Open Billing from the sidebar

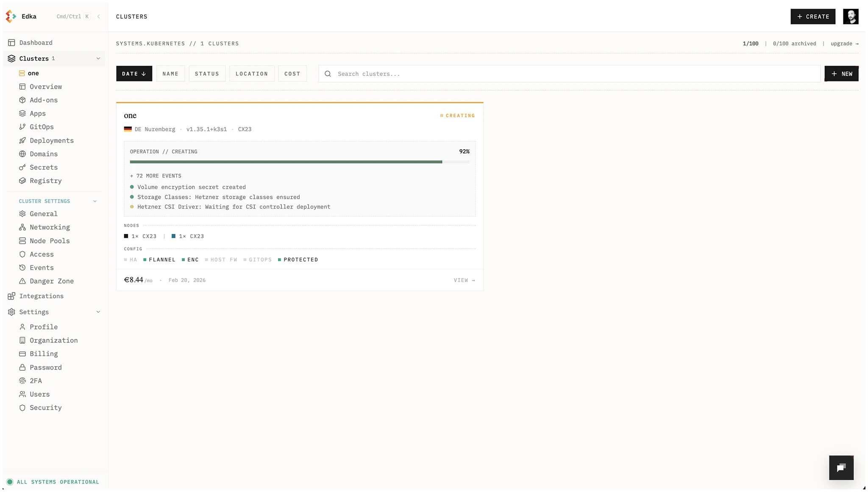point(43,353)
